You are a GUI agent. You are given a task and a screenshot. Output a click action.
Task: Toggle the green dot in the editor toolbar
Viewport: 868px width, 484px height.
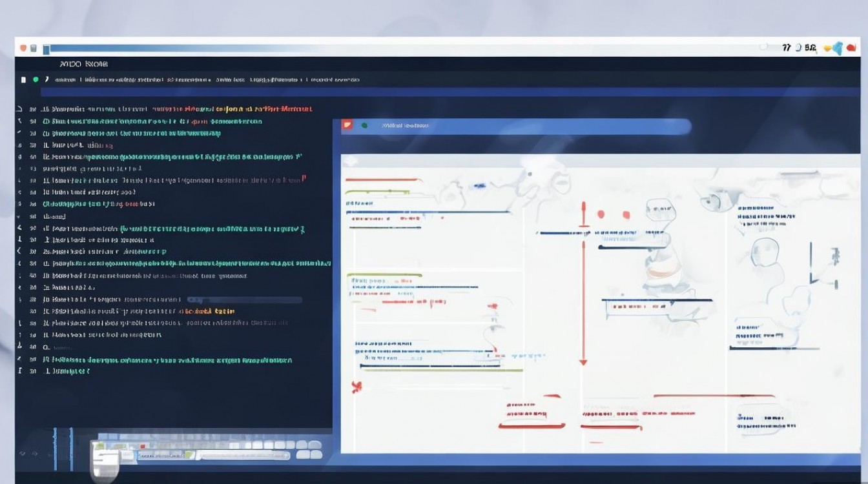tap(36, 79)
